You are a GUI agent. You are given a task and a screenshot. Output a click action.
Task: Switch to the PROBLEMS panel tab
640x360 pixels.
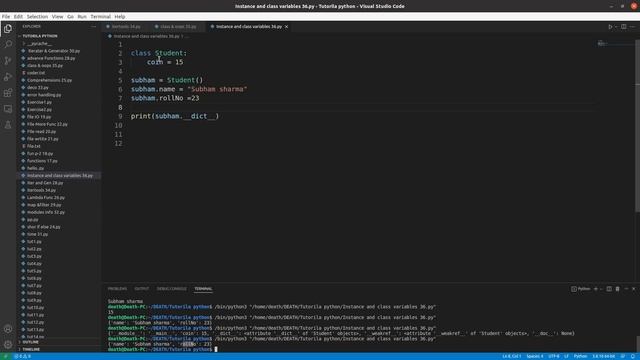pyautogui.click(x=117, y=289)
